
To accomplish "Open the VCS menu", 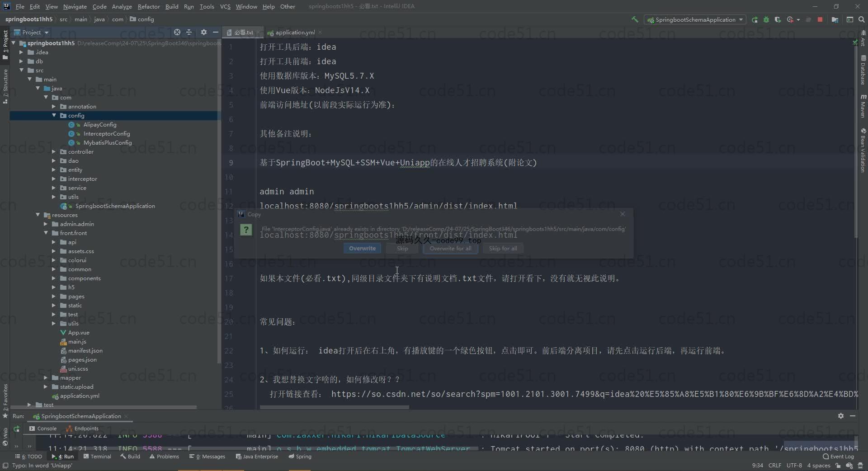I will 225,6.
